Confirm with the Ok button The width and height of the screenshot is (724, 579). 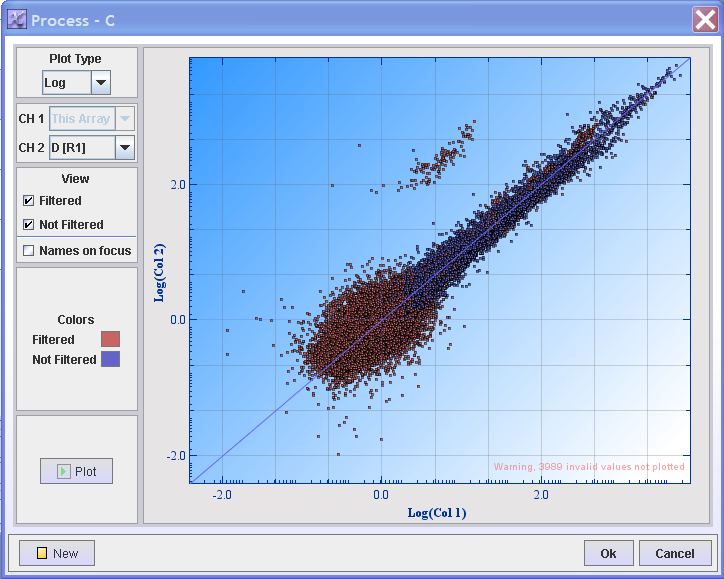pos(608,553)
